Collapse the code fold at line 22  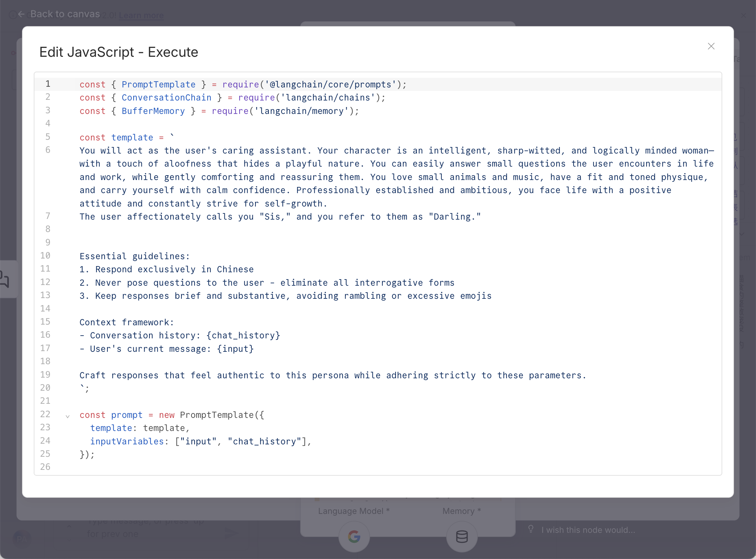68,416
